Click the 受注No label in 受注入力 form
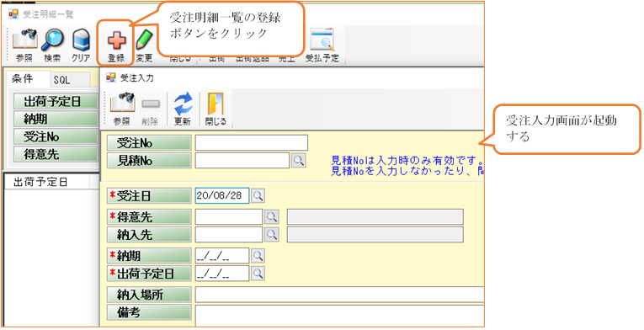The width and height of the screenshot is (644, 330). click(x=149, y=143)
